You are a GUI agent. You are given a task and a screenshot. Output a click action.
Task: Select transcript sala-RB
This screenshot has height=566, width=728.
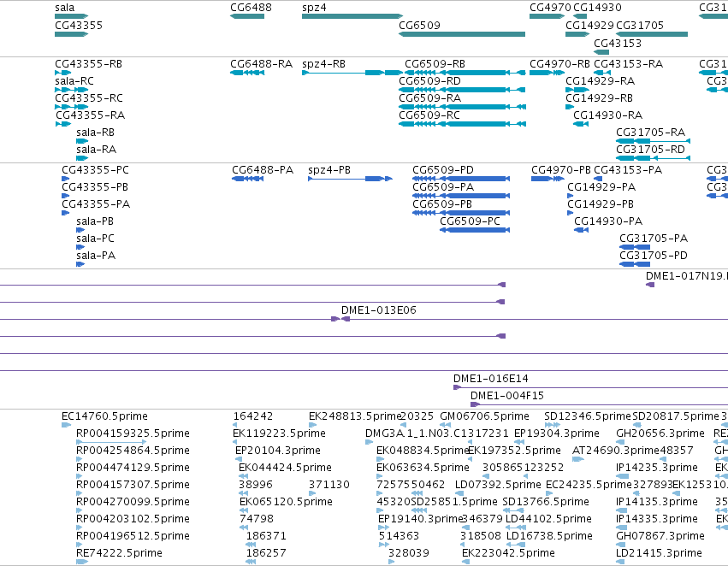(82, 141)
